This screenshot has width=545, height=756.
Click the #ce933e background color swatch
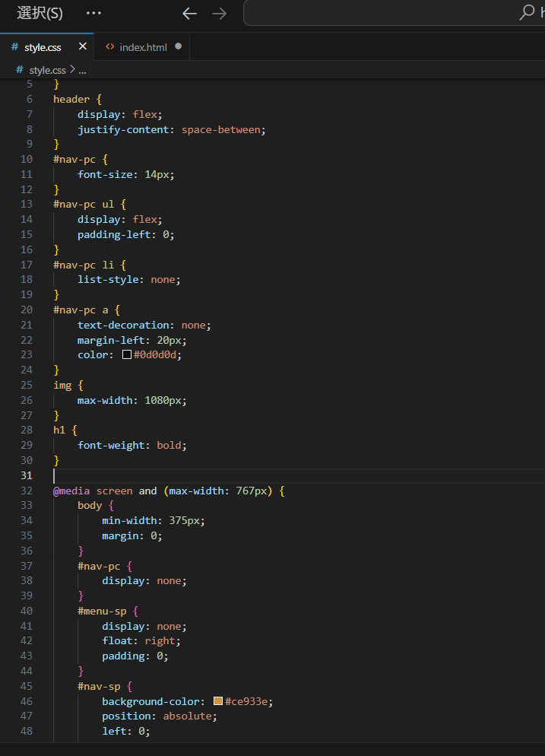click(x=218, y=701)
